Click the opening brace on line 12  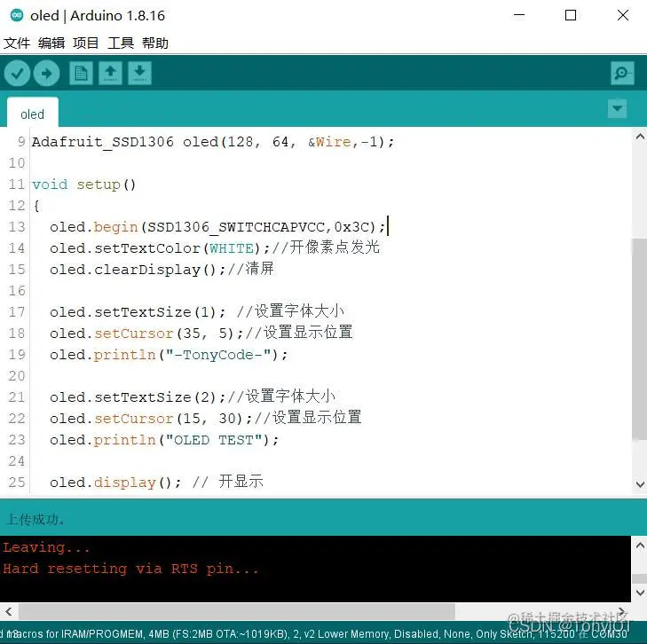(x=36, y=205)
